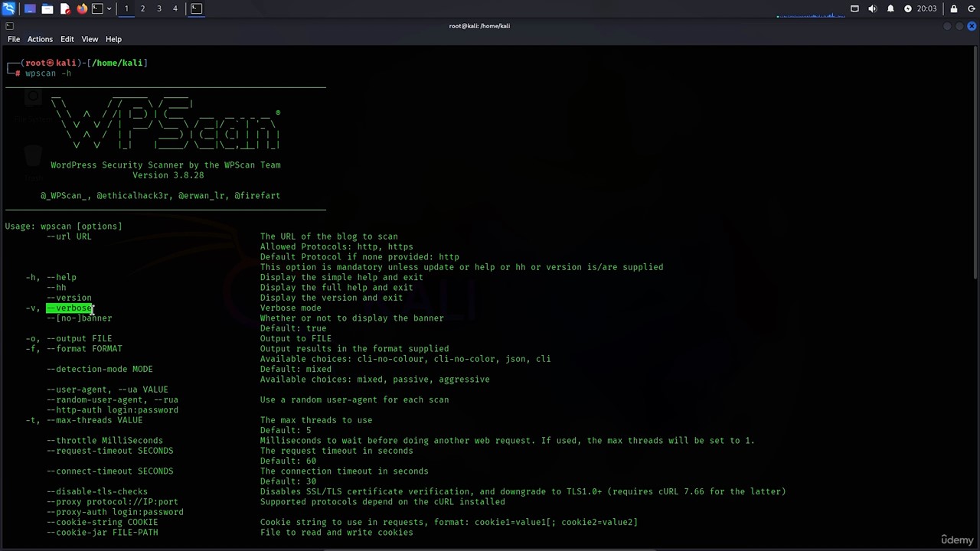980x551 pixels.
Task: Switch to workspace 3
Action: [x=159, y=8]
